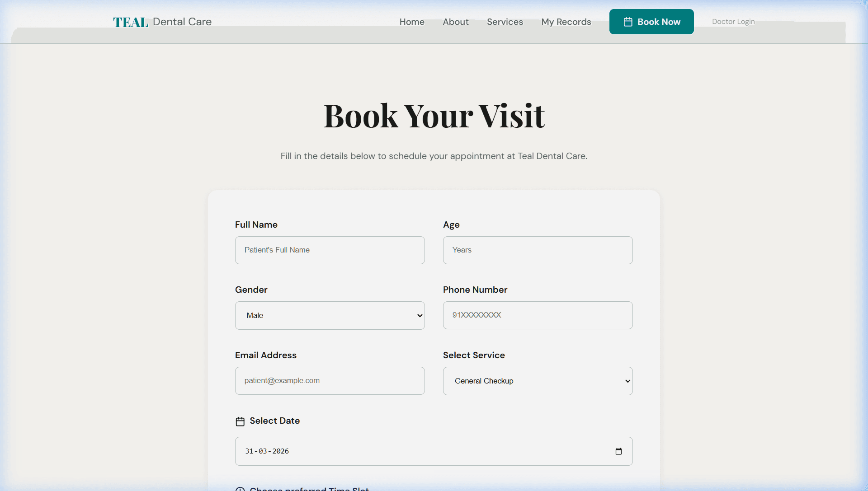Image resolution: width=868 pixels, height=491 pixels.
Task: Focus the Full Name input field
Action: pyautogui.click(x=330, y=250)
